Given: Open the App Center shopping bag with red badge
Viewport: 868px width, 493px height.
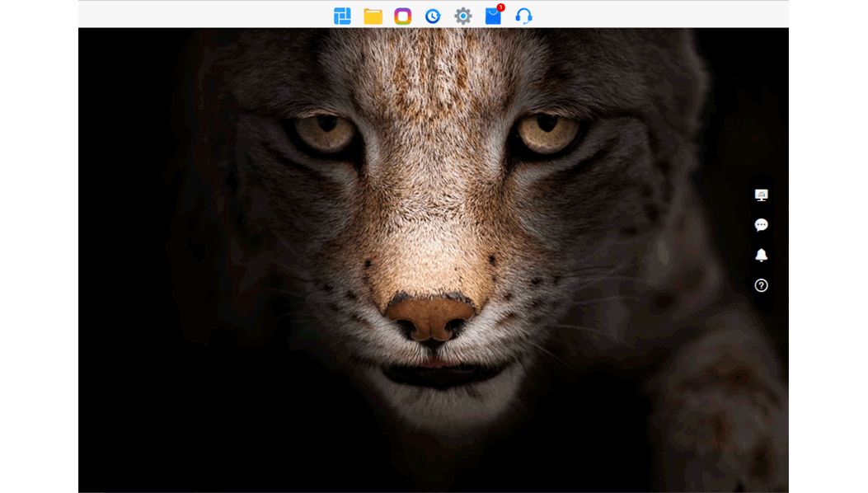Looking at the screenshot, I should point(494,15).
